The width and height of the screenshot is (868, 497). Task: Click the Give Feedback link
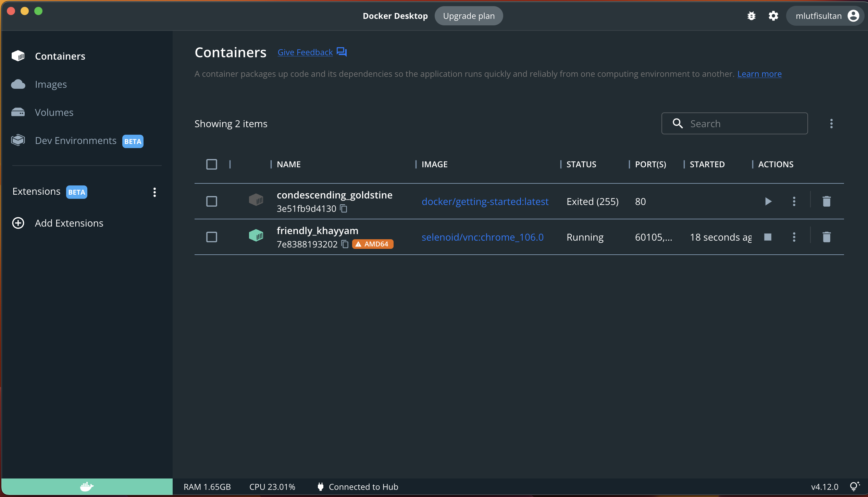(305, 52)
